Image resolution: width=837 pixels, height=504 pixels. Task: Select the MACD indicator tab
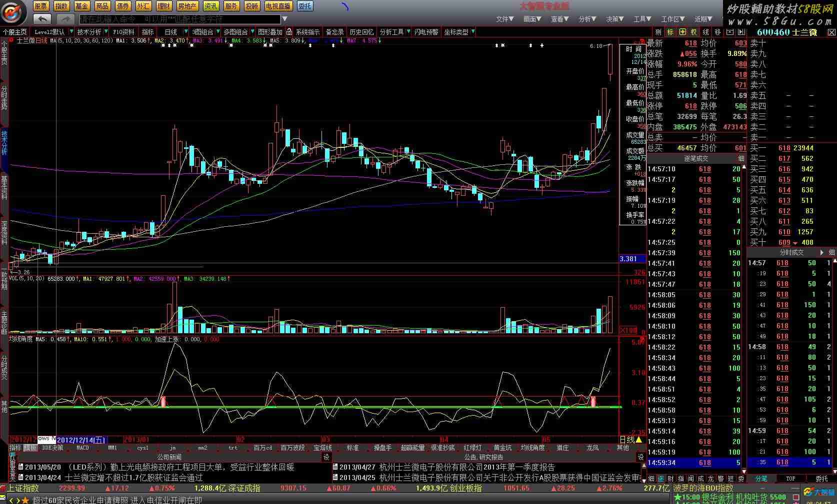(x=82, y=448)
